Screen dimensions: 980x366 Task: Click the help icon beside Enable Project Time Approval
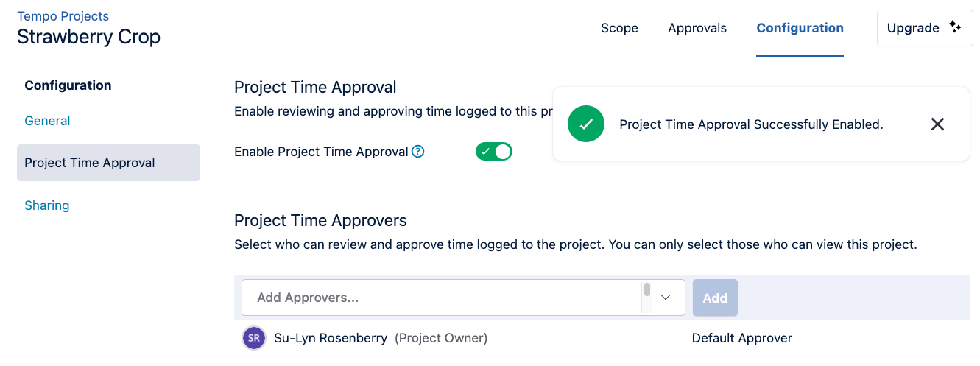[418, 152]
